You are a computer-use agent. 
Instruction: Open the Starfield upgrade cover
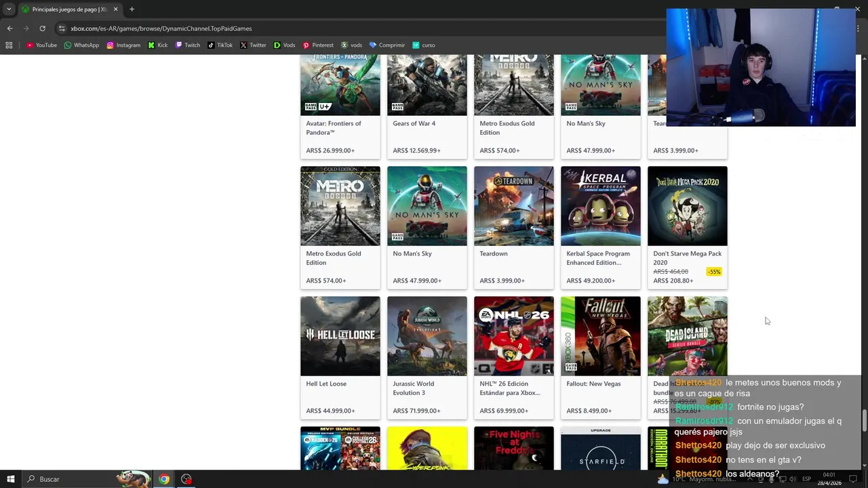tap(601, 448)
